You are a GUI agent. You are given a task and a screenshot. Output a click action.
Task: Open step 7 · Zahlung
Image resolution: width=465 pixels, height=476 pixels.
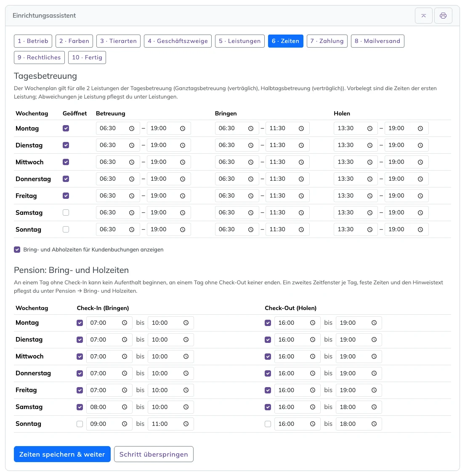327,41
